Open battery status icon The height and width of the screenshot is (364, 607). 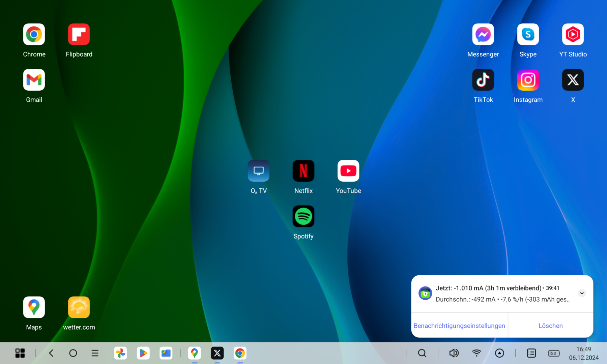point(554,353)
